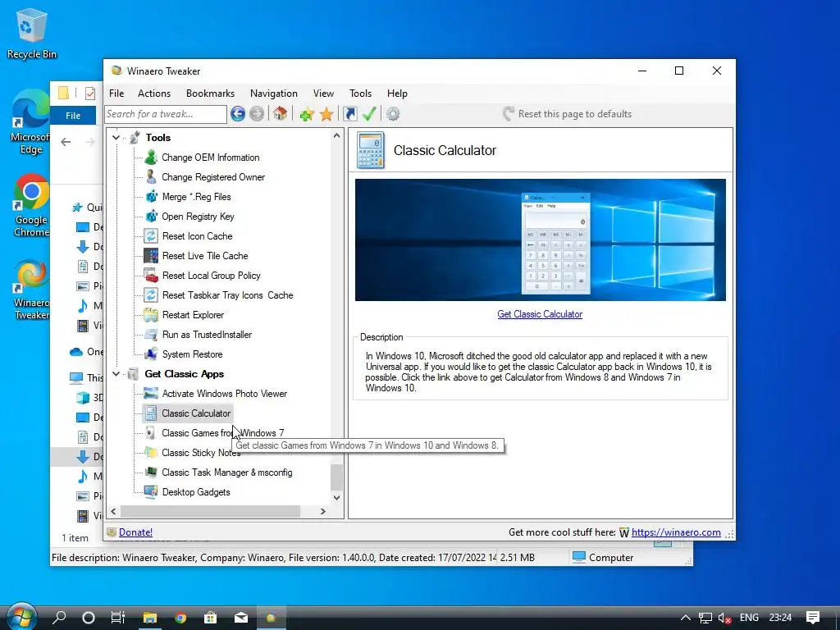The height and width of the screenshot is (630, 840).
Task: Open the notification center icon
Action: (813, 618)
